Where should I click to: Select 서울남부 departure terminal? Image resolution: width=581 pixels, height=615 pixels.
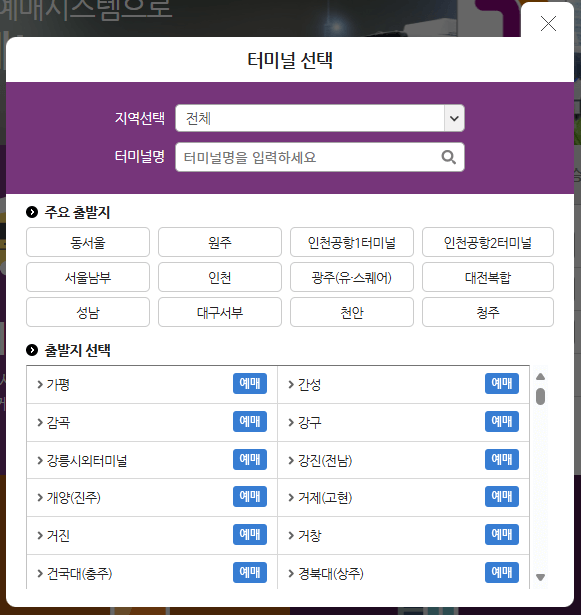88,277
